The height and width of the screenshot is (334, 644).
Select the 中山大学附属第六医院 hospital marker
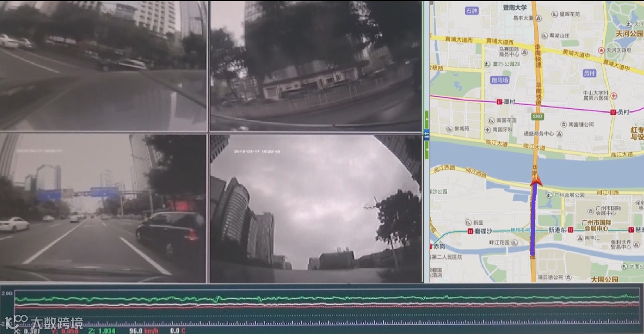pyautogui.click(x=614, y=95)
